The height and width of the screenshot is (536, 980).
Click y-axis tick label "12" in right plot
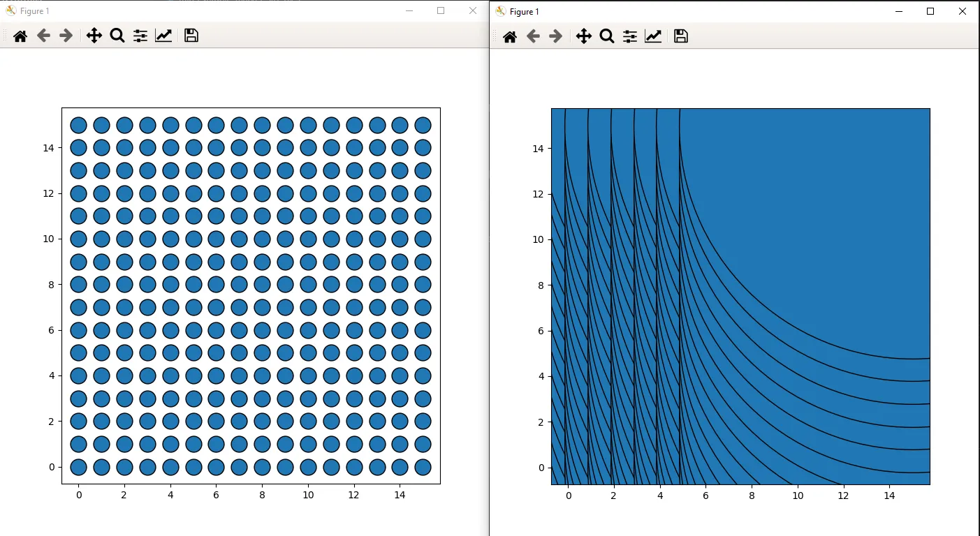538,194
